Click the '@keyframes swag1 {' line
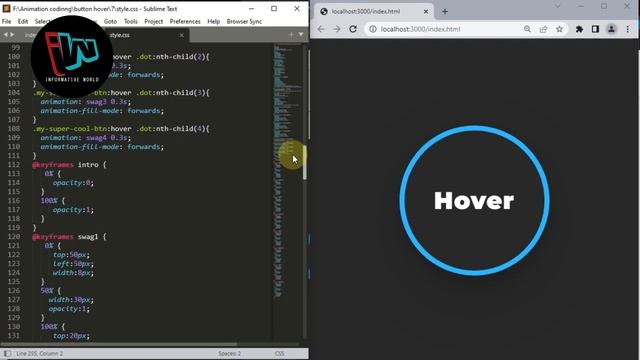640x360 pixels. coord(69,236)
